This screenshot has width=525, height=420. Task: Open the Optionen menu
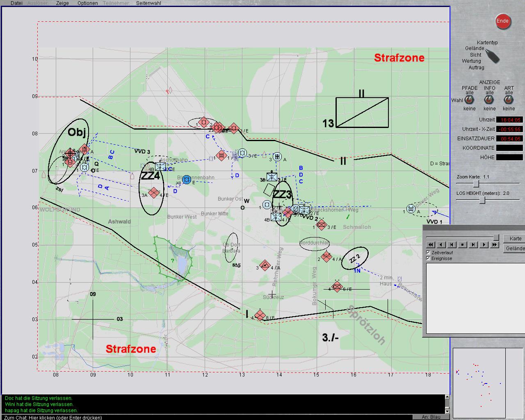[88, 3]
